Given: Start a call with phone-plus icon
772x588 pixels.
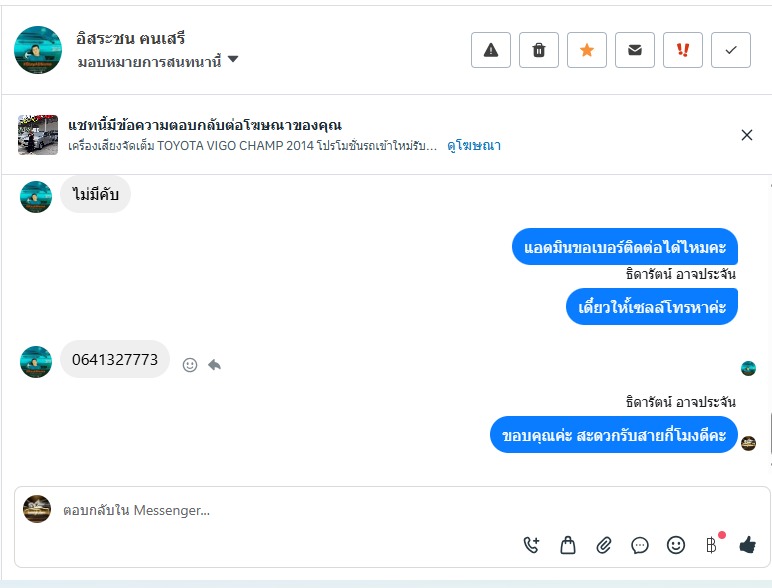Looking at the screenshot, I should [532, 545].
